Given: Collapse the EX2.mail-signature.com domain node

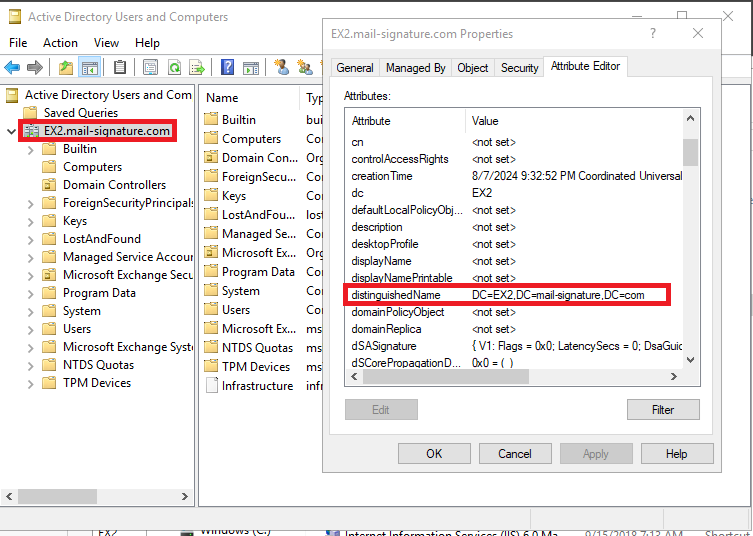Looking at the screenshot, I should click(11, 131).
